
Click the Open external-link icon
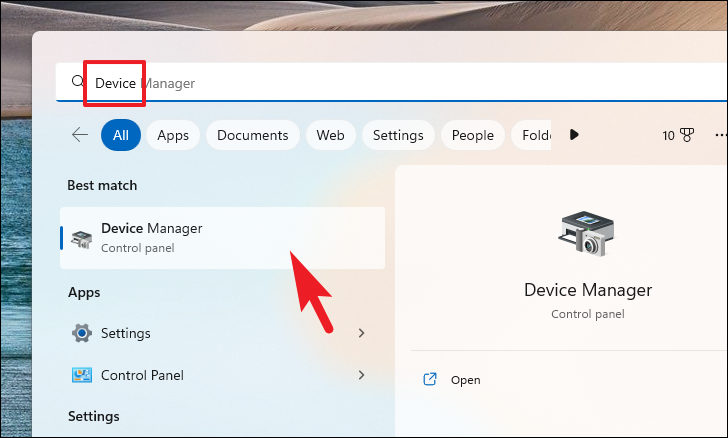click(430, 379)
